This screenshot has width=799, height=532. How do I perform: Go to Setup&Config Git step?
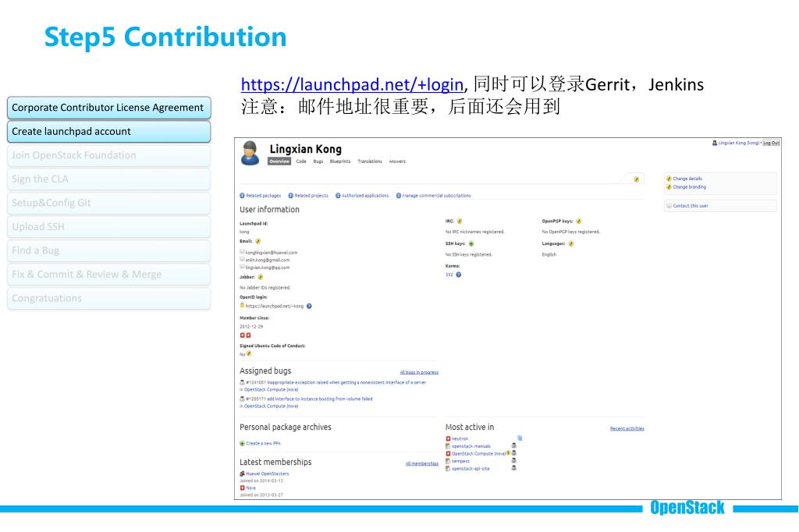pos(108,203)
